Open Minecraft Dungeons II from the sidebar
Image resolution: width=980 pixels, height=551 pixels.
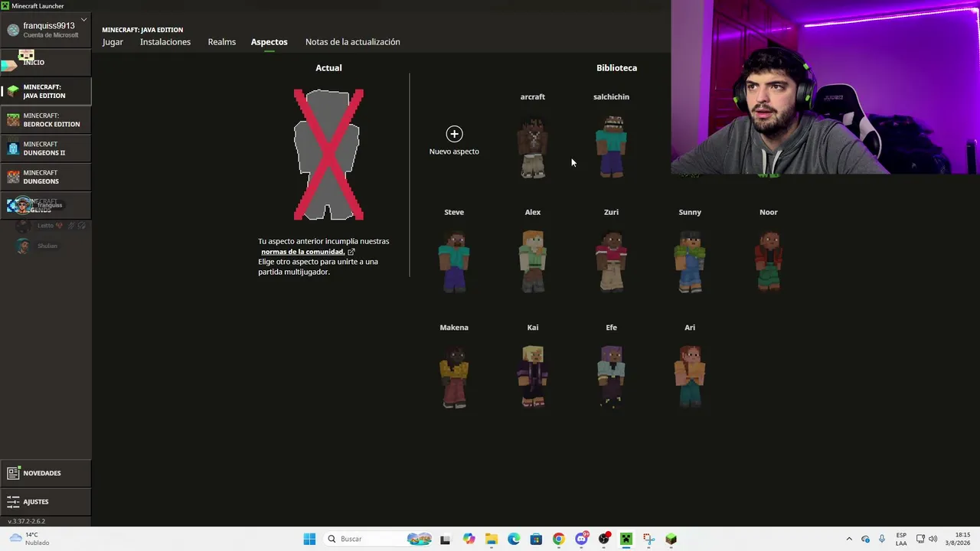(x=45, y=148)
